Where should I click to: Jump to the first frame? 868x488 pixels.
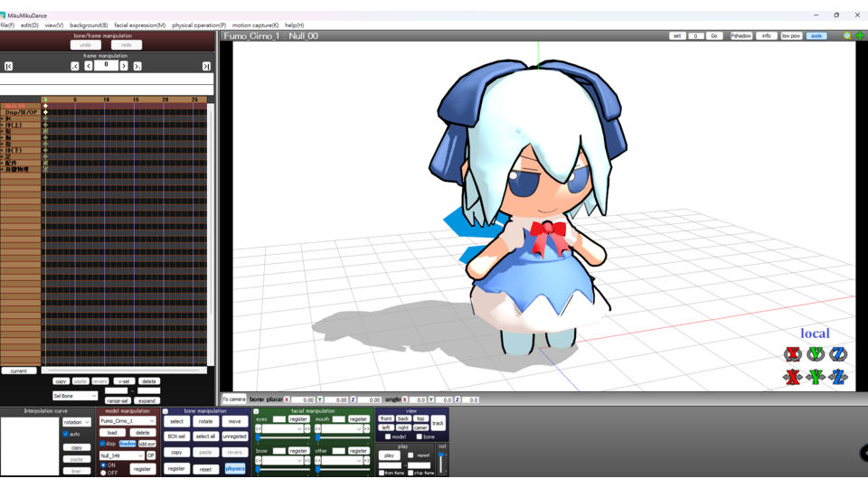coord(8,66)
